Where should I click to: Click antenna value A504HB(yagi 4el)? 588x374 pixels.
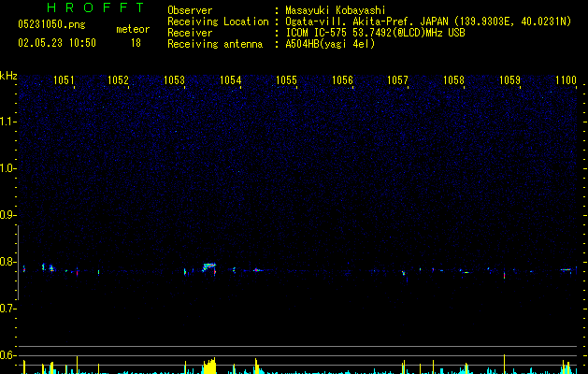tap(330, 44)
